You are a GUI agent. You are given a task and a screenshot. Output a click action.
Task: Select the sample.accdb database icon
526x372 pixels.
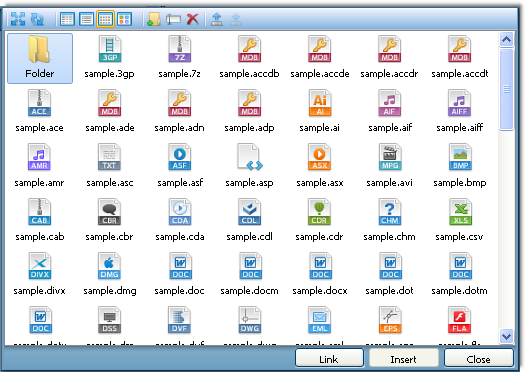coord(250,49)
